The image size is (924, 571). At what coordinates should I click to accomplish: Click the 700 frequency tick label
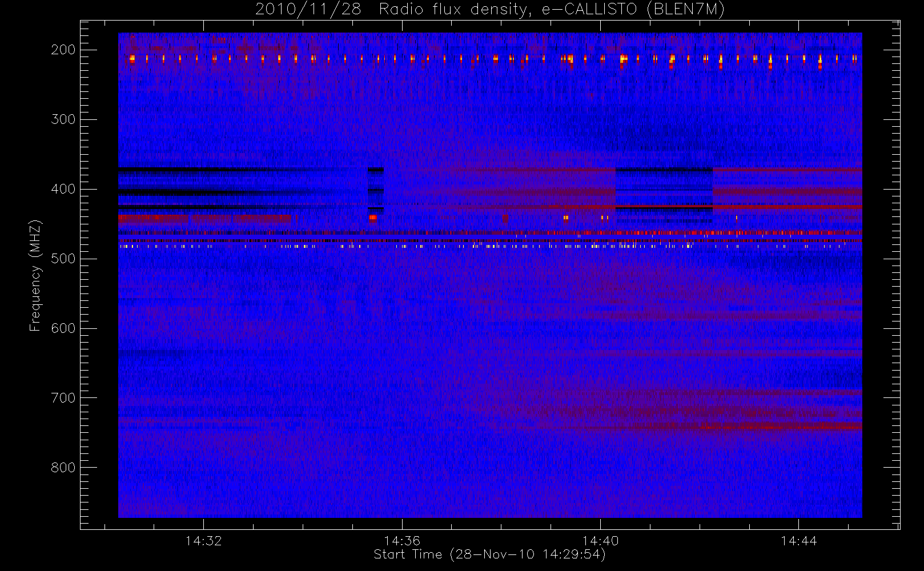[63, 398]
